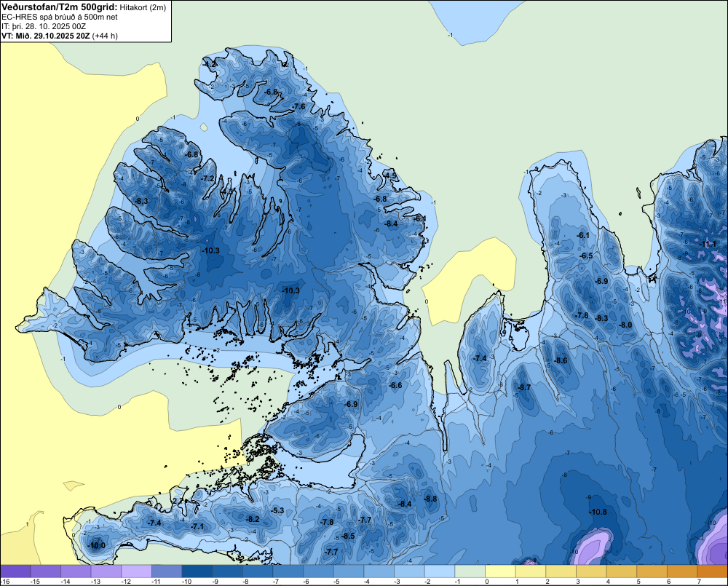Click the -8.5 temperature label
The image size is (728, 586).
(x=348, y=536)
